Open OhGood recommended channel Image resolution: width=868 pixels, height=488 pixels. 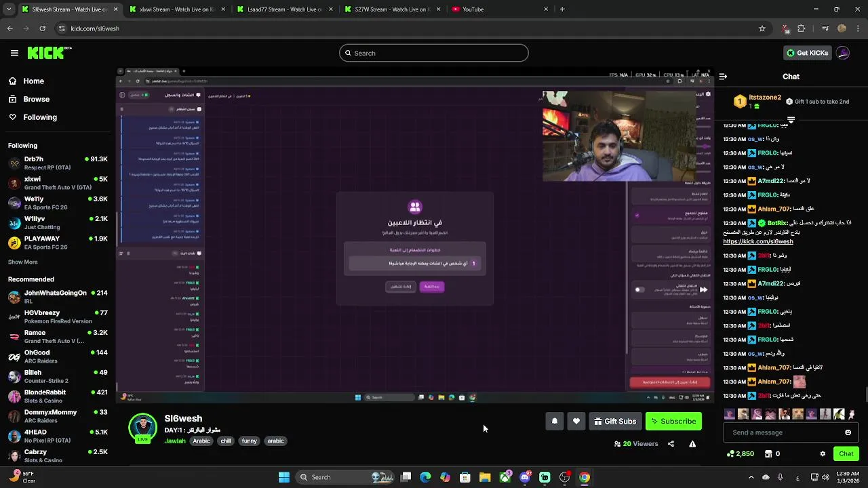[x=58, y=357]
